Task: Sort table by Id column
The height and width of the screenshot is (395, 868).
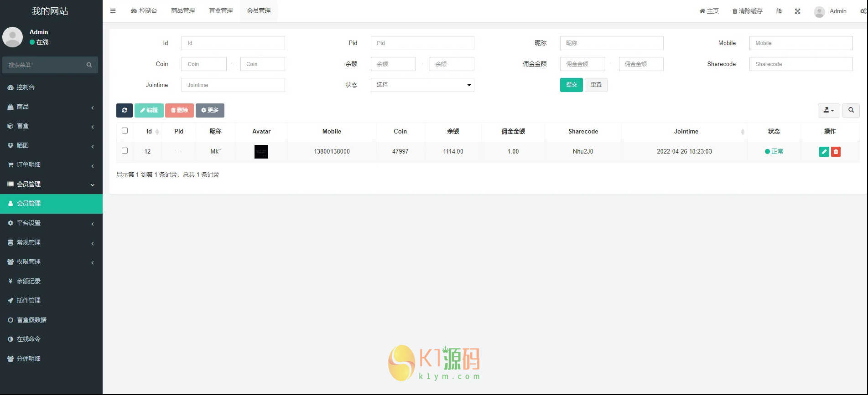Action: [x=149, y=132]
